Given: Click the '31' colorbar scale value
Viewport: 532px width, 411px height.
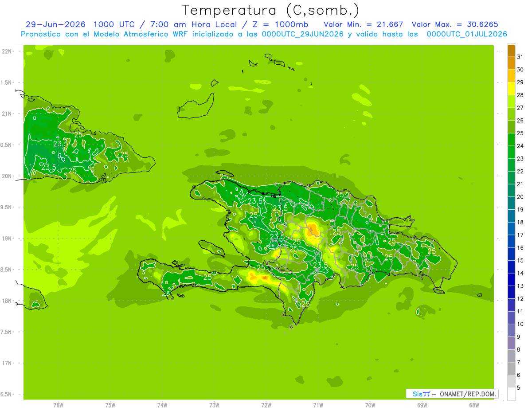Looking at the screenshot, I should [x=520, y=57].
